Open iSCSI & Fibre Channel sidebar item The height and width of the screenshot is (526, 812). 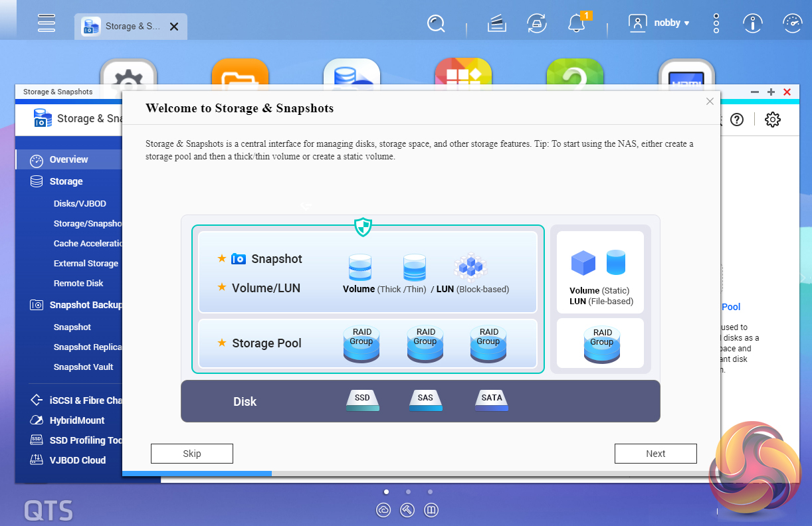(76, 400)
